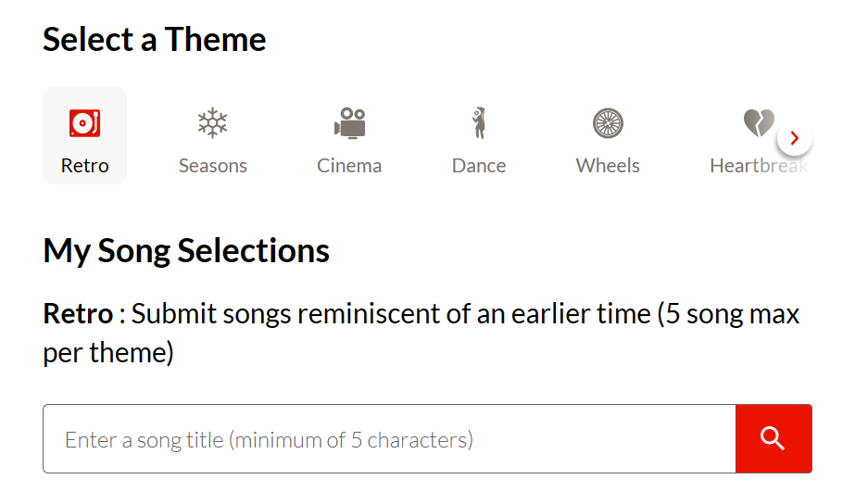The height and width of the screenshot is (492, 868).
Task: Open the Cinema theme label
Action: coord(349,166)
